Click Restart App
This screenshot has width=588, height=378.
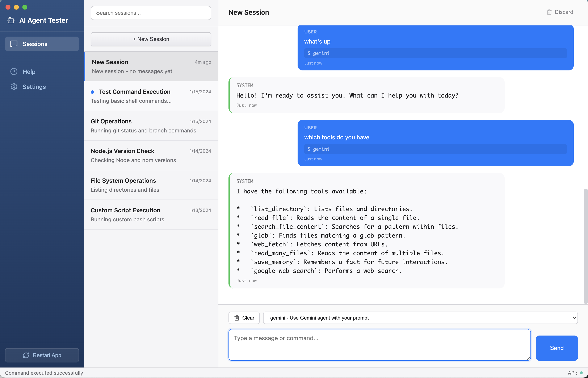pos(42,355)
